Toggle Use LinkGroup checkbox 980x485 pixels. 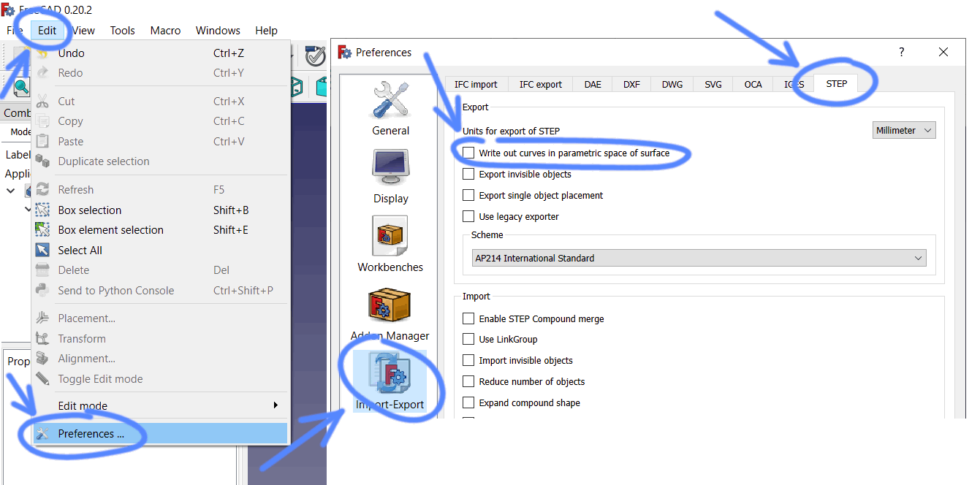[468, 340]
